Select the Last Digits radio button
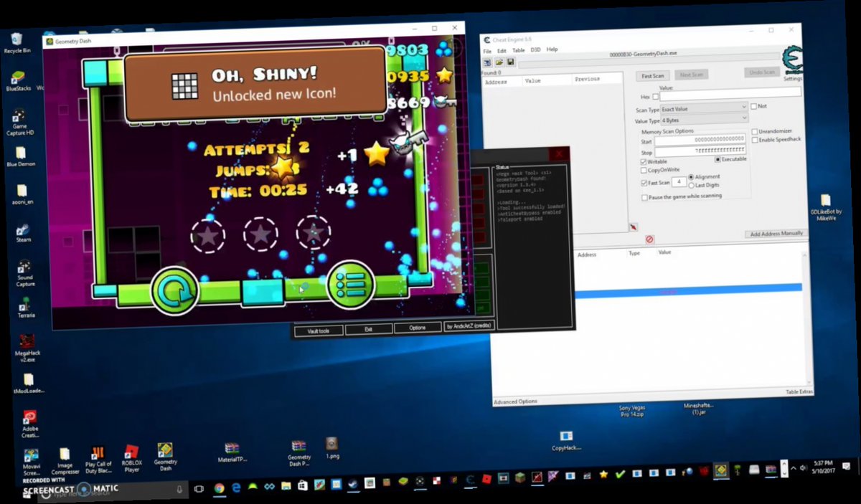Image resolution: width=861 pixels, height=504 pixels. [x=691, y=185]
